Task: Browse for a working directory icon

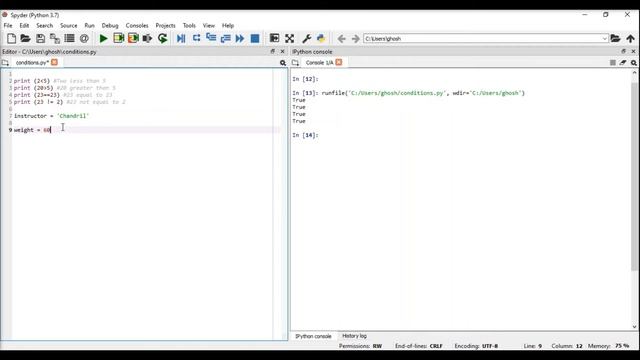Action: [x=616, y=38]
